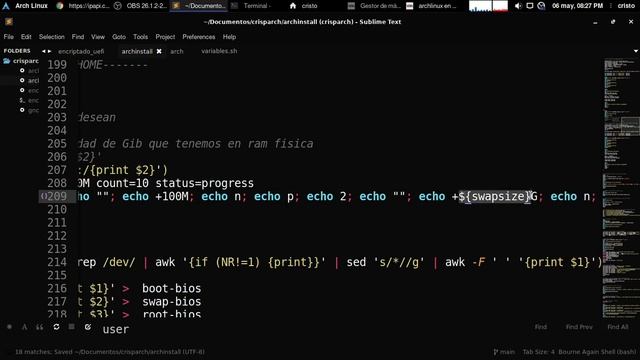The height and width of the screenshot is (360, 640).
Task: Click the git branch main indicator
Action: coord(504,352)
